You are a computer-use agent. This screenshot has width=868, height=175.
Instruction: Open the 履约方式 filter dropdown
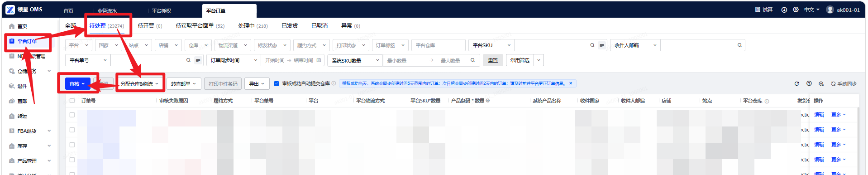pos(311,45)
